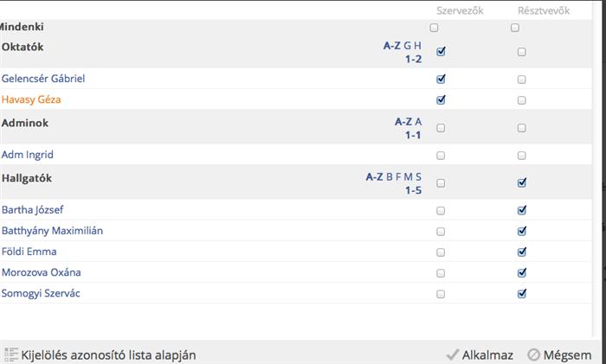
Task: Click the list icon beside Kijelölés azonosító lista alapján
Action: 11,354
